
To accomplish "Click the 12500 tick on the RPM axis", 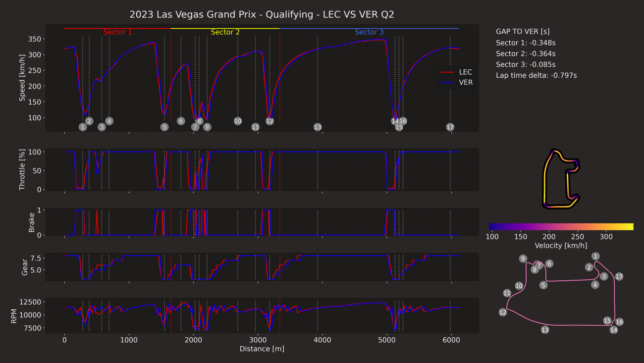I will [31, 302].
